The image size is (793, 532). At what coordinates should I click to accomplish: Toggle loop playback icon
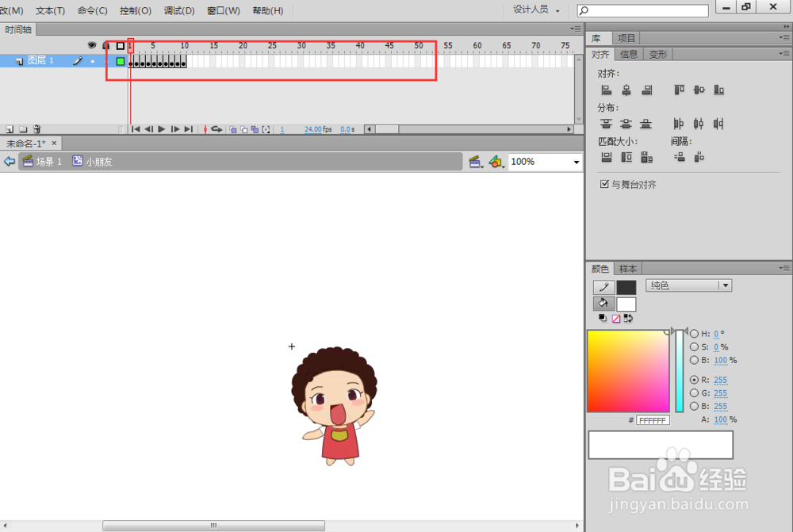point(216,129)
